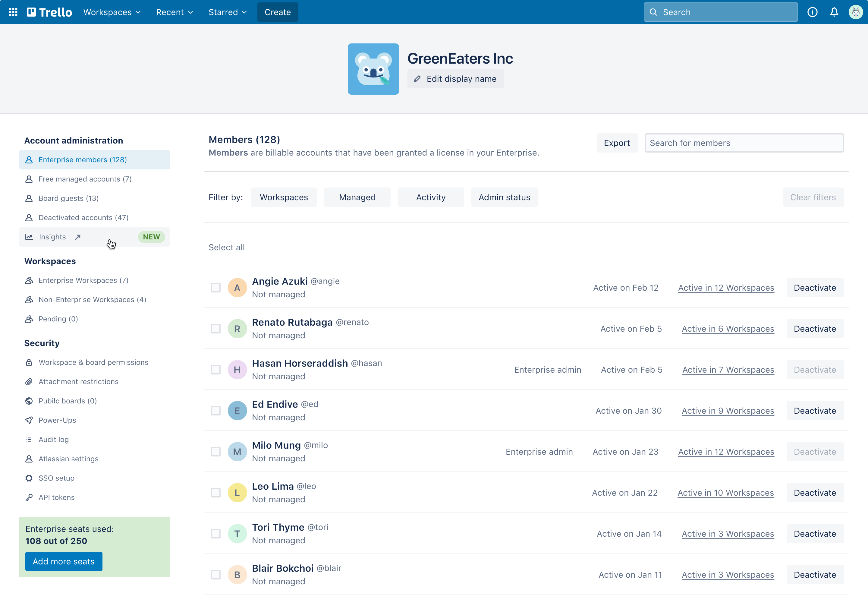Click the Attachment restrictions icon
The width and height of the screenshot is (868, 603).
click(x=28, y=381)
